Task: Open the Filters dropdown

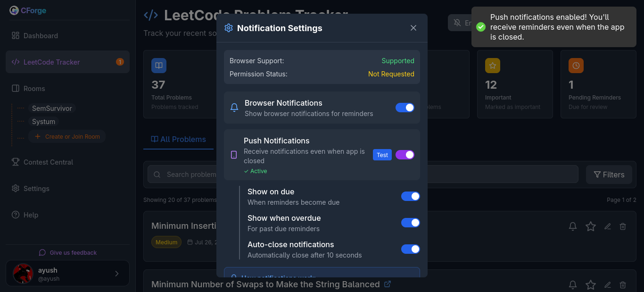Action: point(609,174)
